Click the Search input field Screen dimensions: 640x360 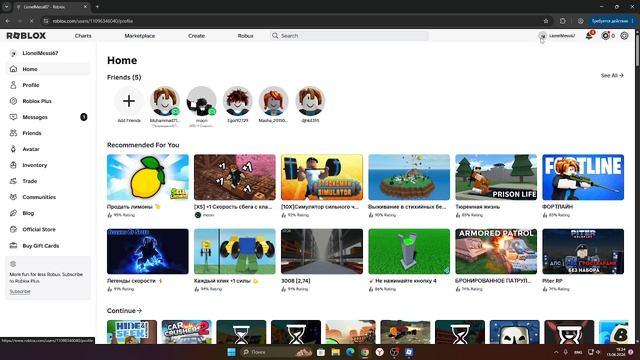click(x=349, y=36)
